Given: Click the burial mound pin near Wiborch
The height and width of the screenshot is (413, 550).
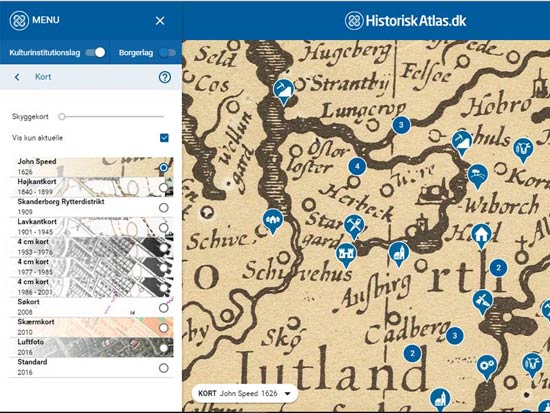Looking at the screenshot, I should click(x=478, y=176).
